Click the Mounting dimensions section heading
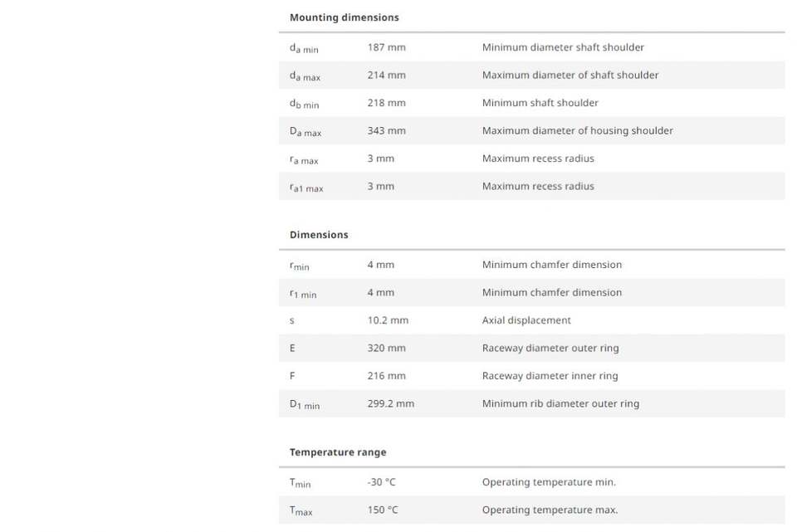 [x=344, y=17]
